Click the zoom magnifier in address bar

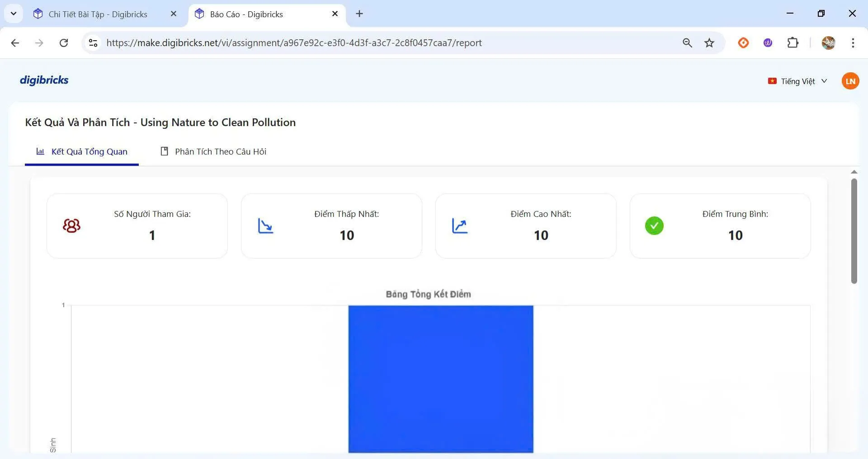tap(687, 43)
